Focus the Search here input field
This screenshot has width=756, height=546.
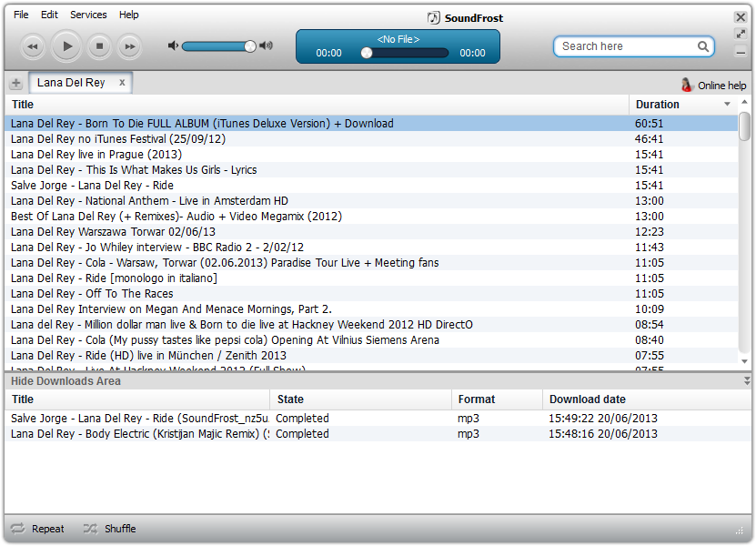(x=633, y=46)
